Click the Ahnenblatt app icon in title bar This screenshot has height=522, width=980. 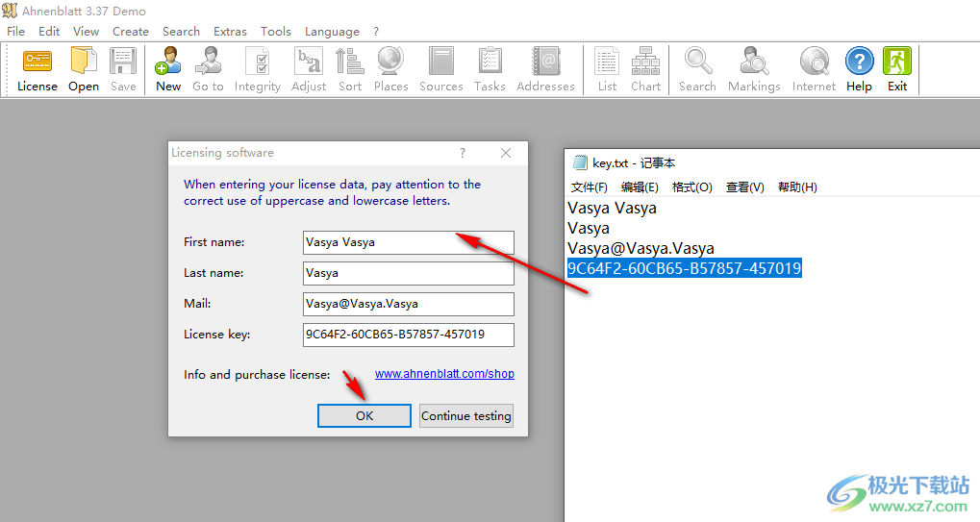10,11
